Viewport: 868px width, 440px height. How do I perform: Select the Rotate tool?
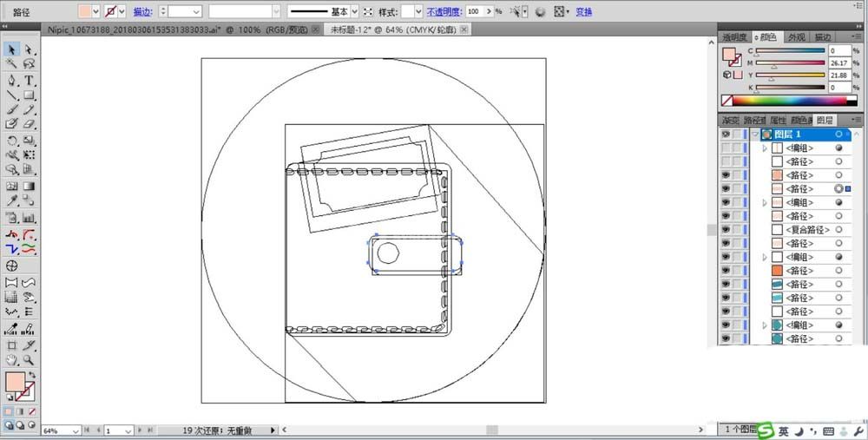pos(11,141)
